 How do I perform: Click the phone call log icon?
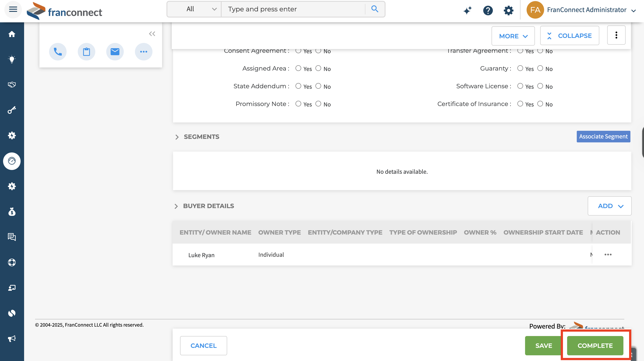tap(58, 52)
